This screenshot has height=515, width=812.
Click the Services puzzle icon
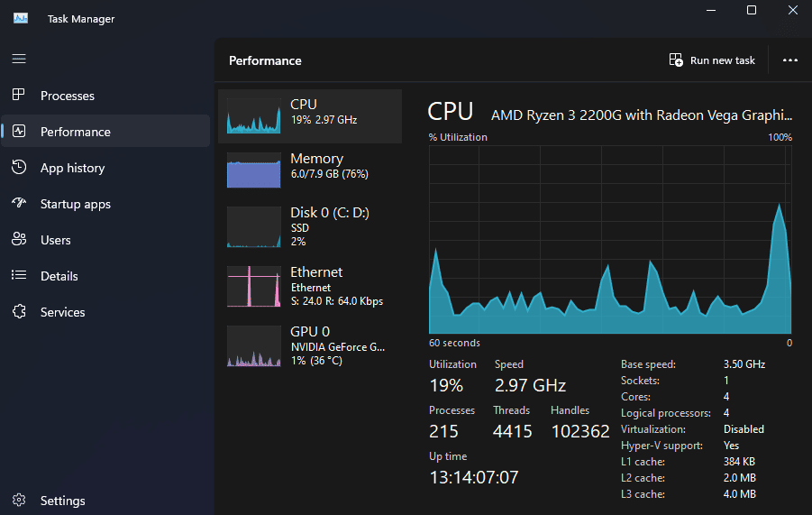19,311
